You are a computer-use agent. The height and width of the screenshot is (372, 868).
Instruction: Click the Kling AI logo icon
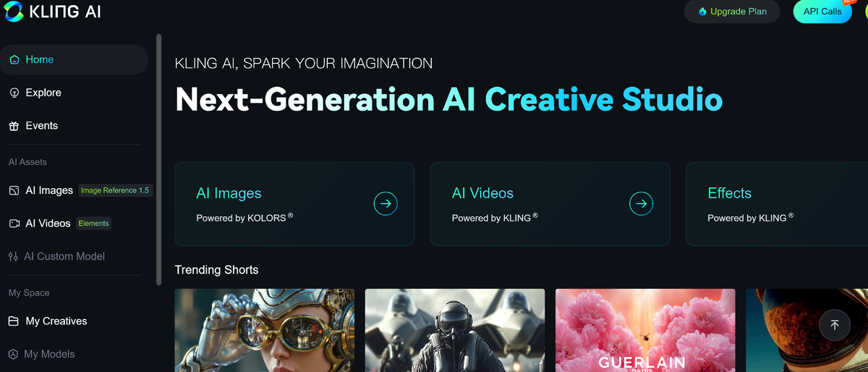pyautogui.click(x=13, y=12)
